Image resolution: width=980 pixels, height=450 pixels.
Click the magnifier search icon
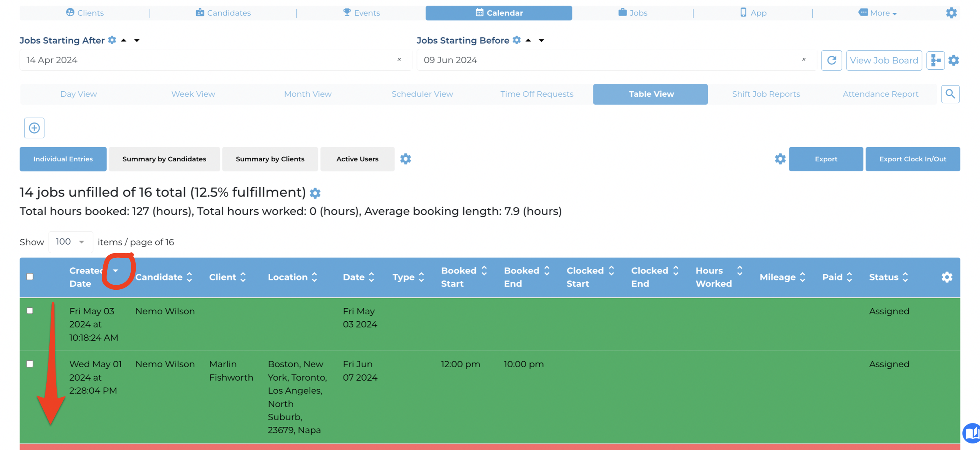pos(950,94)
